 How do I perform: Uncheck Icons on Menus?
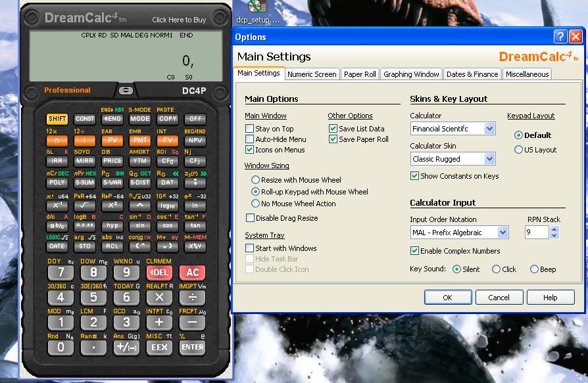pyautogui.click(x=249, y=150)
